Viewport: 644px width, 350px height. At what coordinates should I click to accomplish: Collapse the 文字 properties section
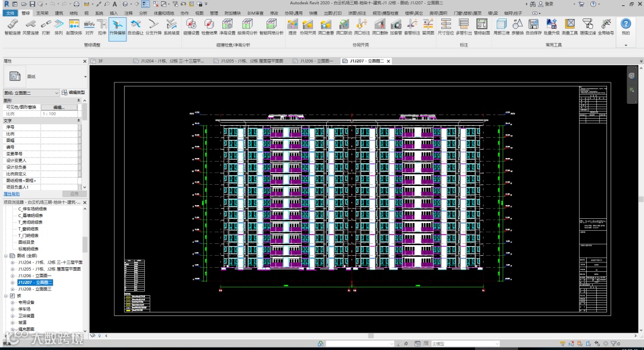[79, 121]
